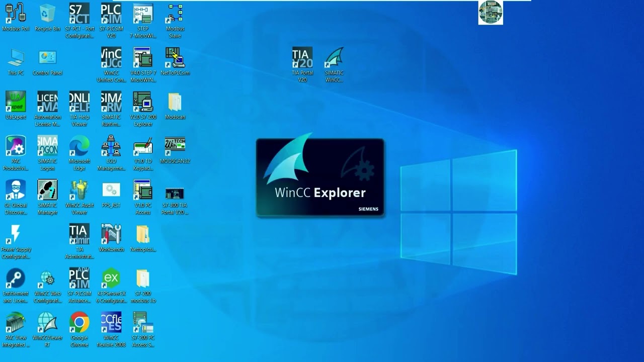Open S7-300 TIA Portal V20 item
Viewport: 644px width, 362px height.
click(x=175, y=200)
